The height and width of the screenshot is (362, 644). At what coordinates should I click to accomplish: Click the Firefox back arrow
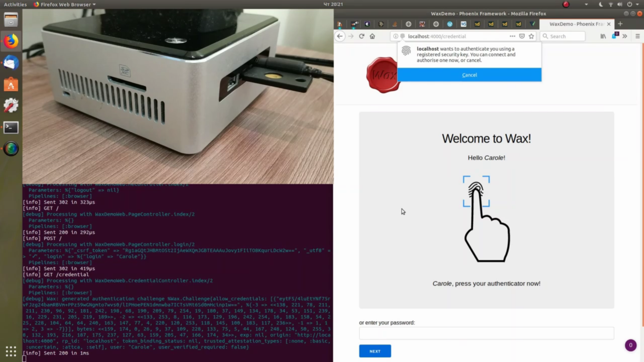(340, 36)
